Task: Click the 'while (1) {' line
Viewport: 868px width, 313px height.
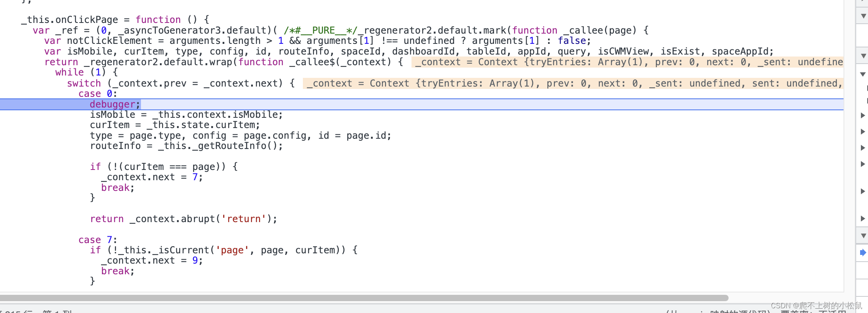Action: tap(86, 72)
